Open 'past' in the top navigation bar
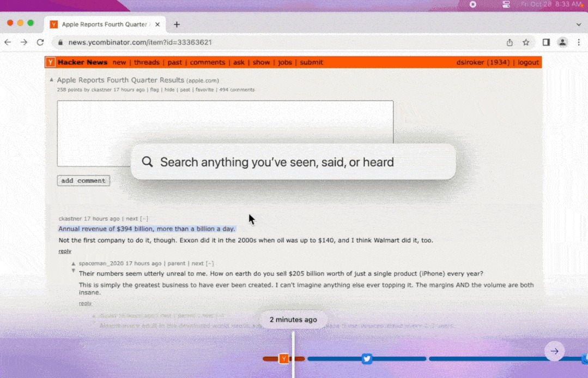588x378 pixels. coord(175,62)
